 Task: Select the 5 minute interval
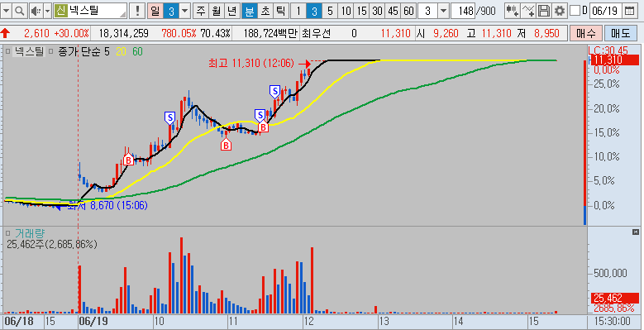[x=330, y=11]
